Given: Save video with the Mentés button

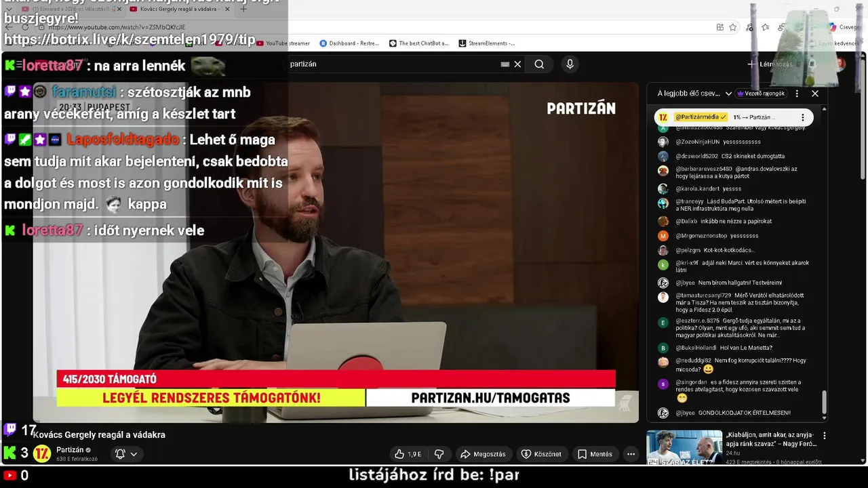Looking at the screenshot, I should (595, 454).
